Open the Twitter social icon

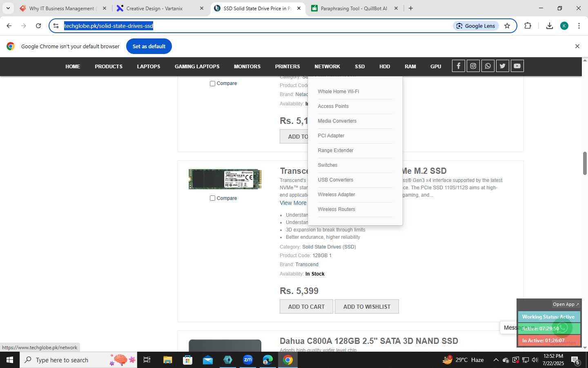point(502,66)
